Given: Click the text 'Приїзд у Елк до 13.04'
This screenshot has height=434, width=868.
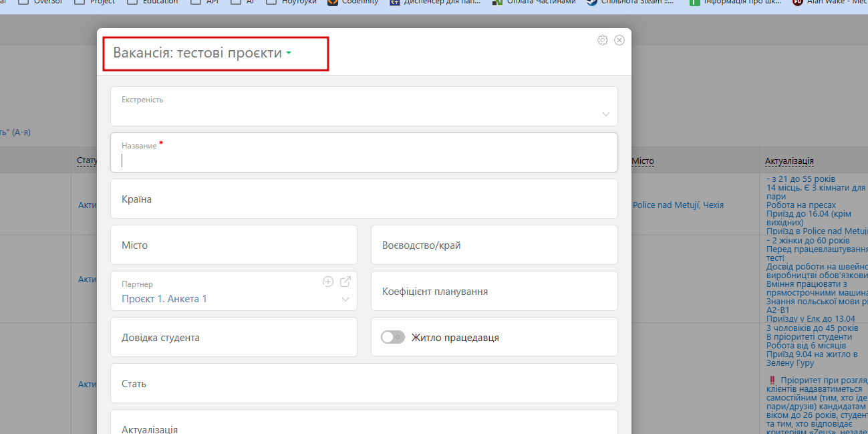Looking at the screenshot, I should [812, 319].
